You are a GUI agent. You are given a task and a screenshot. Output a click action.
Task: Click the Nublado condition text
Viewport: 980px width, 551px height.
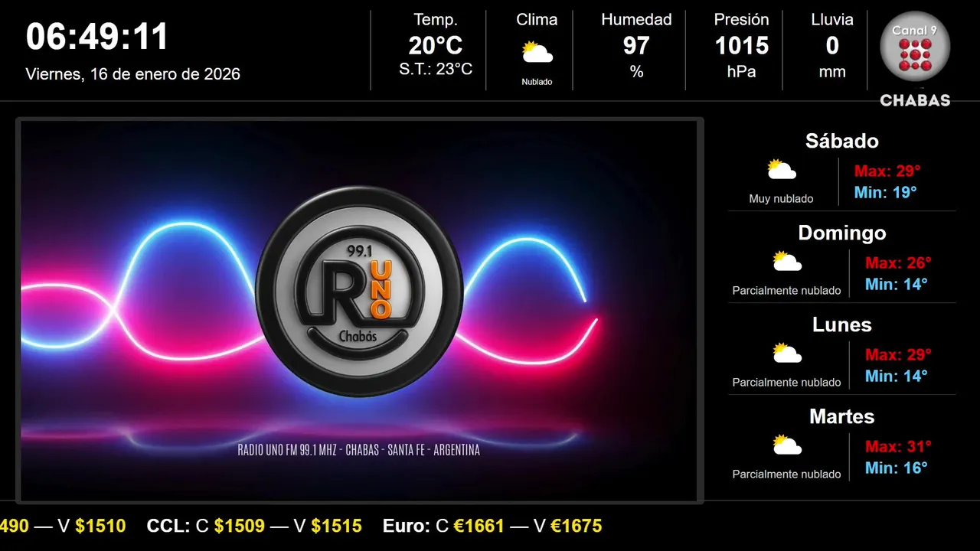537,82
